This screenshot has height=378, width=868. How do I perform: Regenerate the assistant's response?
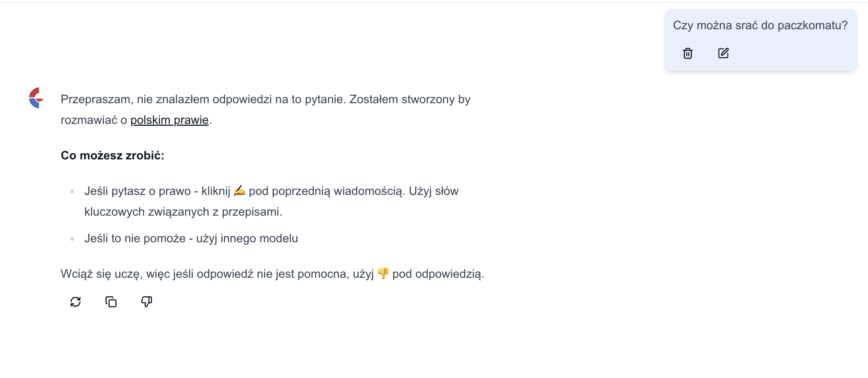[x=75, y=302]
